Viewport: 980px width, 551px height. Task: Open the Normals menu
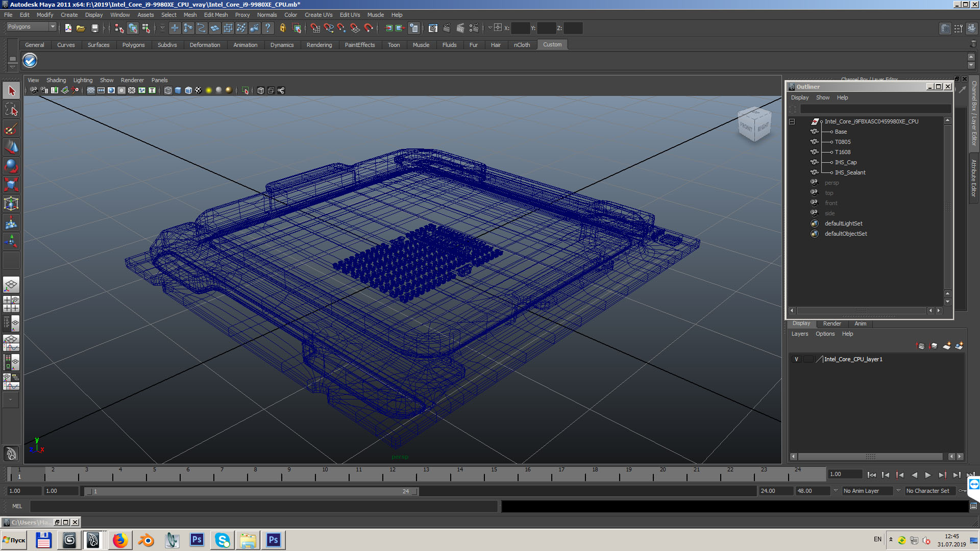pyautogui.click(x=267, y=15)
